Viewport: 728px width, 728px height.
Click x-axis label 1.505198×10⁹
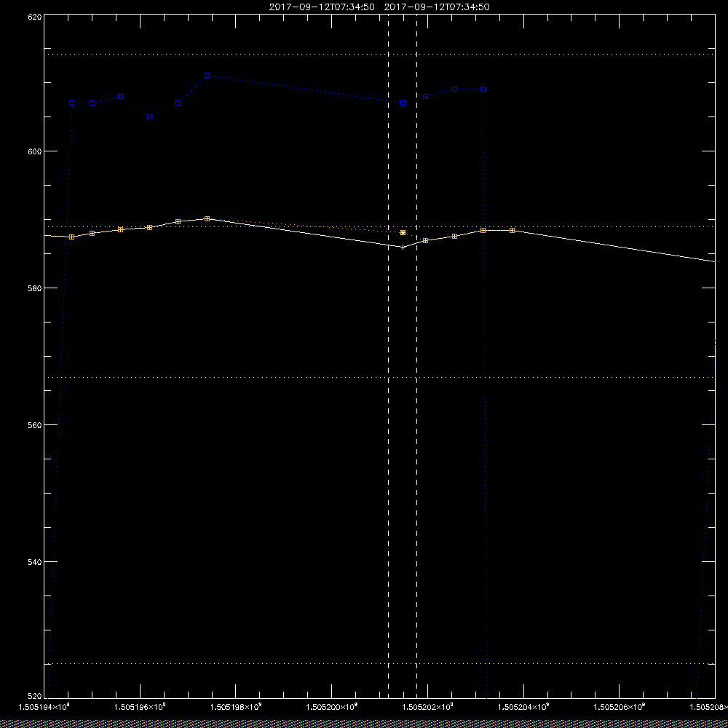(236, 707)
